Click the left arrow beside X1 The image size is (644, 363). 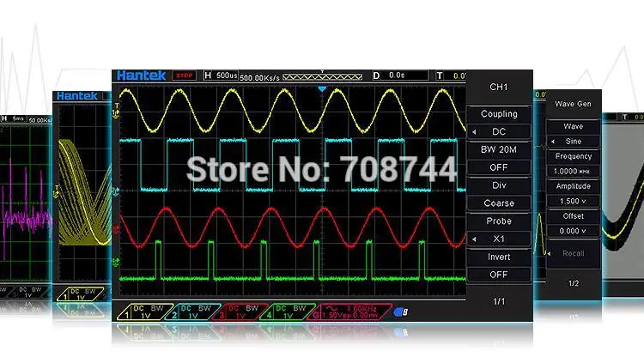(474, 239)
